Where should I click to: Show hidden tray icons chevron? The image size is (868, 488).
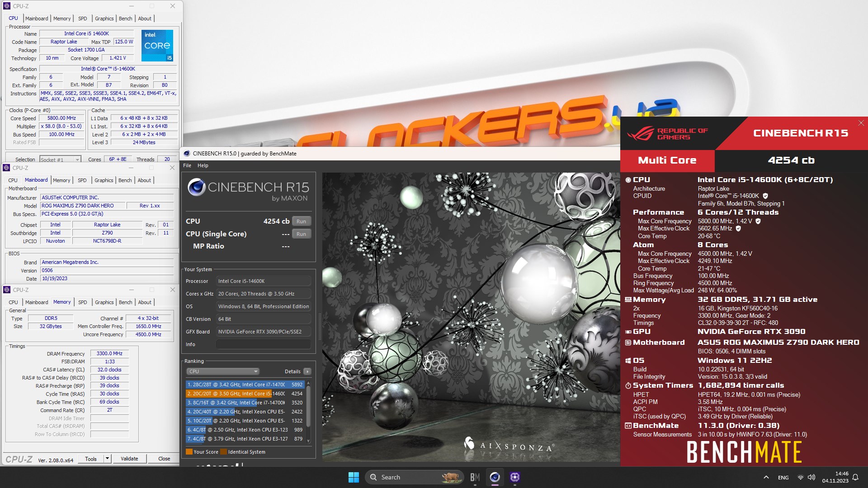[766, 477]
